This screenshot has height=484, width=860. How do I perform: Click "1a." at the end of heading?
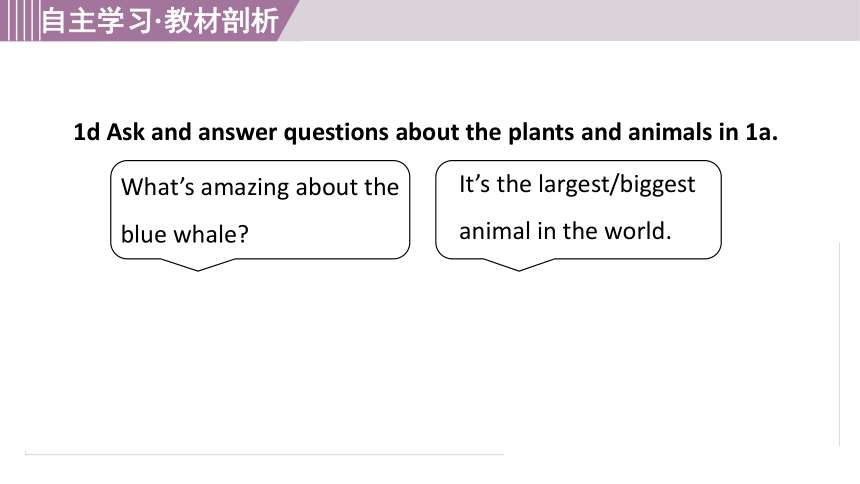click(761, 132)
